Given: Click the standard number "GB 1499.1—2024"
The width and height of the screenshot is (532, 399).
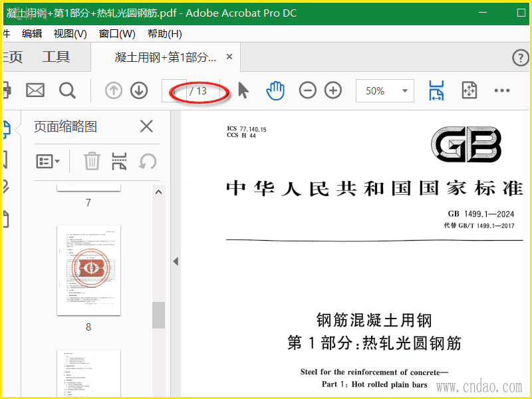Looking at the screenshot, I should [481, 213].
